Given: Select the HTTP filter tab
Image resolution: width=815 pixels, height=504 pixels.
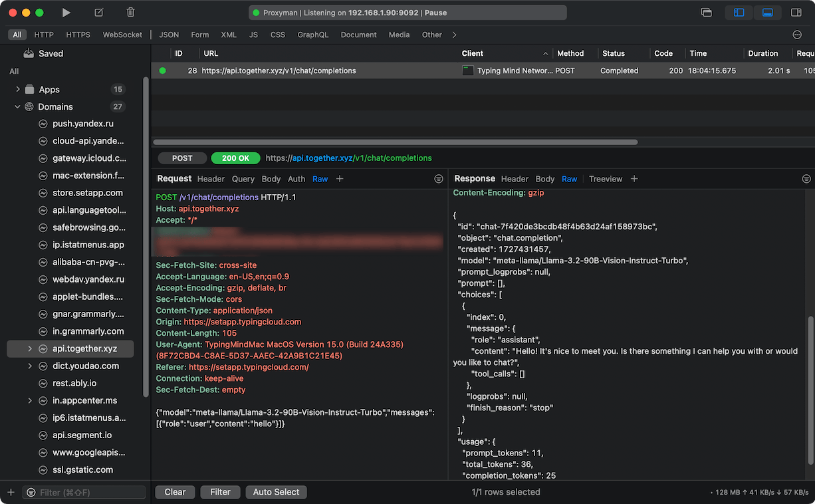Looking at the screenshot, I should (x=44, y=35).
